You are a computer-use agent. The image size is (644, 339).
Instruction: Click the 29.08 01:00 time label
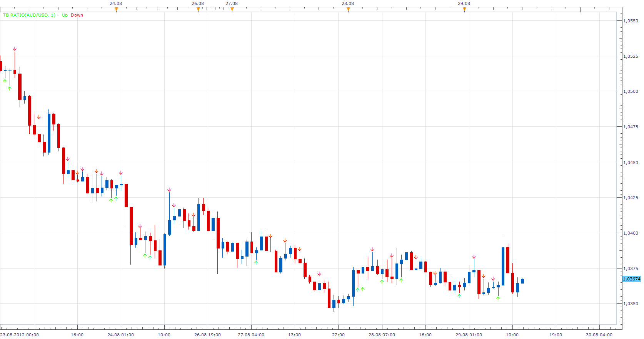[x=469, y=335]
